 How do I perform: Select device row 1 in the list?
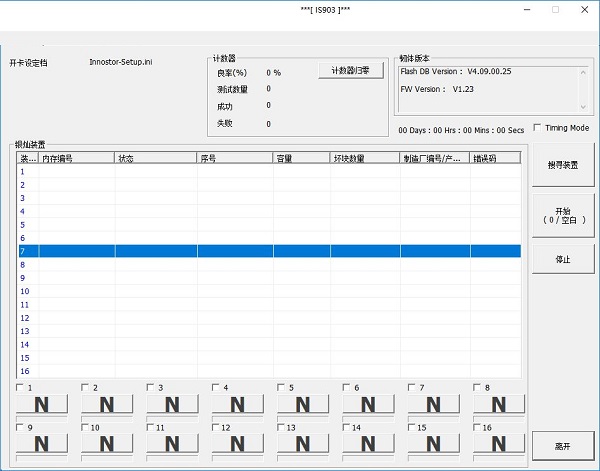(x=270, y=172)
